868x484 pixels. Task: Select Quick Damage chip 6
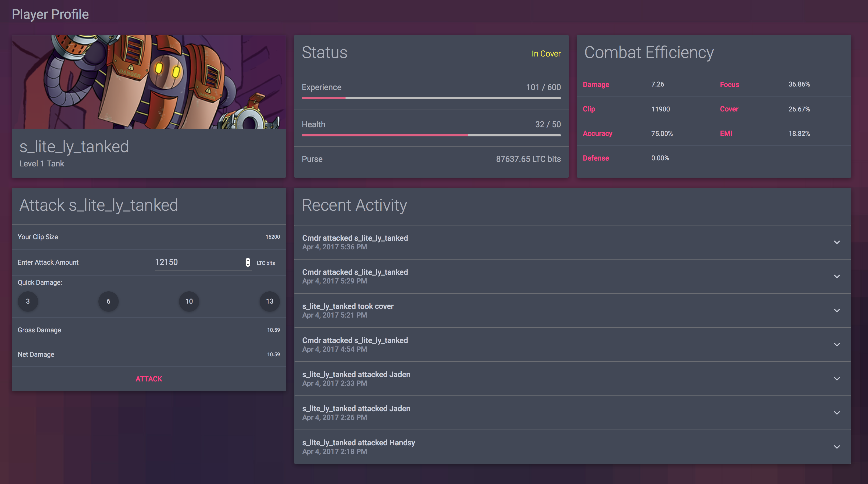click(109, 301)
